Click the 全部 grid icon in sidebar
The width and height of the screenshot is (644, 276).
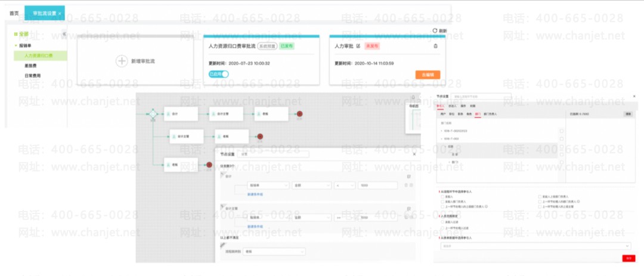pyautogui.click(x=16, y=34)
